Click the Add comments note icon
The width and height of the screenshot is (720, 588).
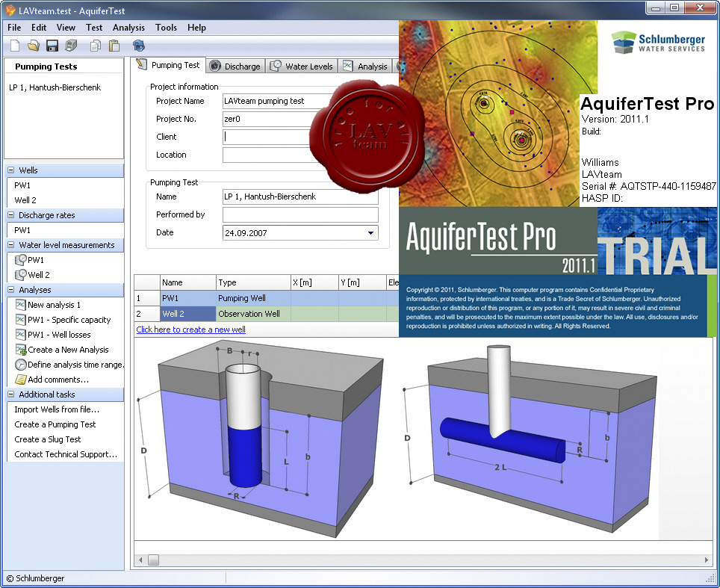click(x=21, y=380)
